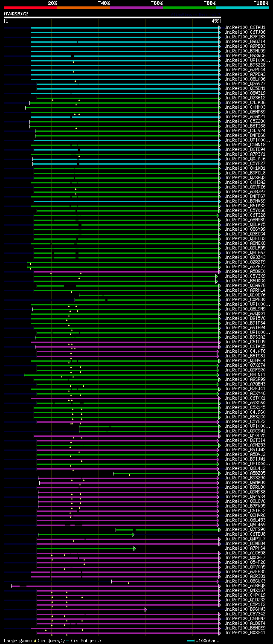Click label UniRef100_A9NZ53
Image resolution: width=273 pixels, height=644 pixels.
coord(245,445)
